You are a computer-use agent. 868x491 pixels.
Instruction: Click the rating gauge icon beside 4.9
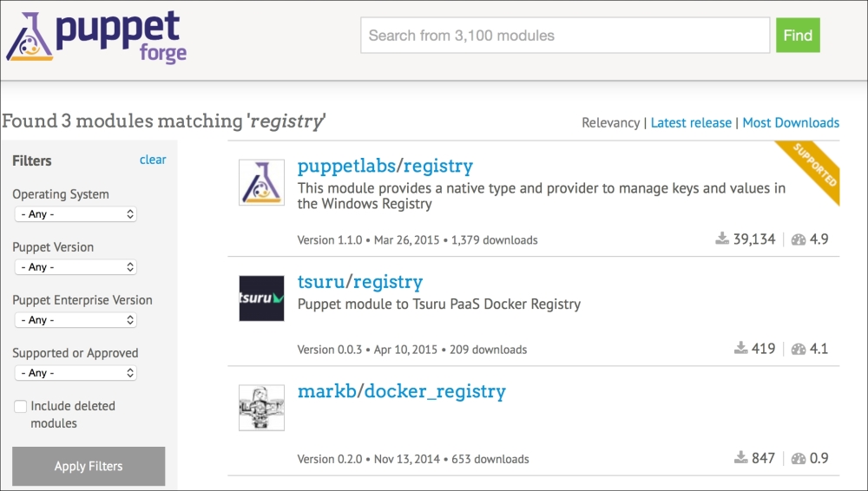(x=799, y=239)
